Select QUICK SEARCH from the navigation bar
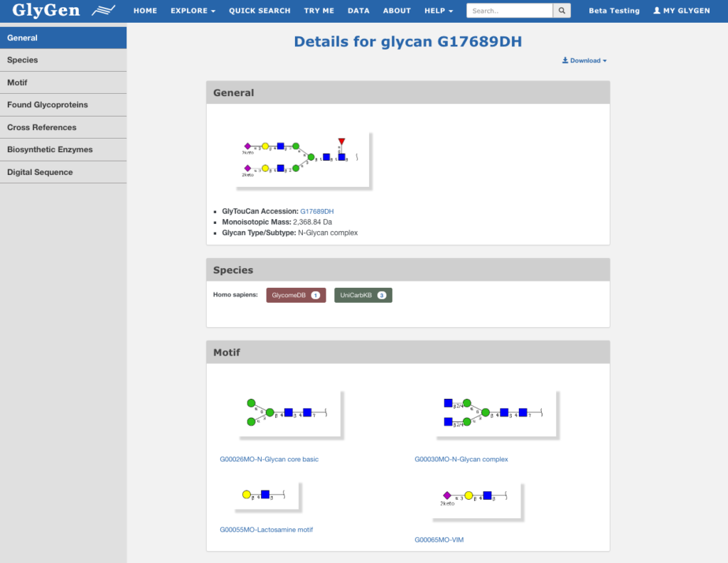 point(259,10)
